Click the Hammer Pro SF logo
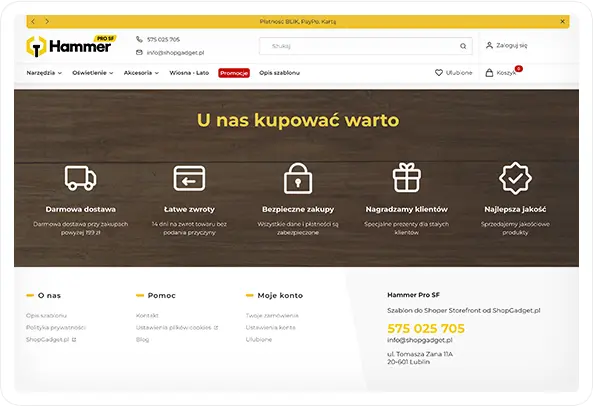Screen dimensions: 593x406 [x=71, y=46]
